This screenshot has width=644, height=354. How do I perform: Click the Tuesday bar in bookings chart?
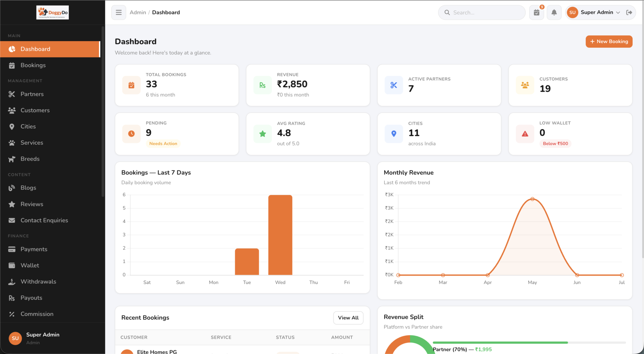click(247, 262)
